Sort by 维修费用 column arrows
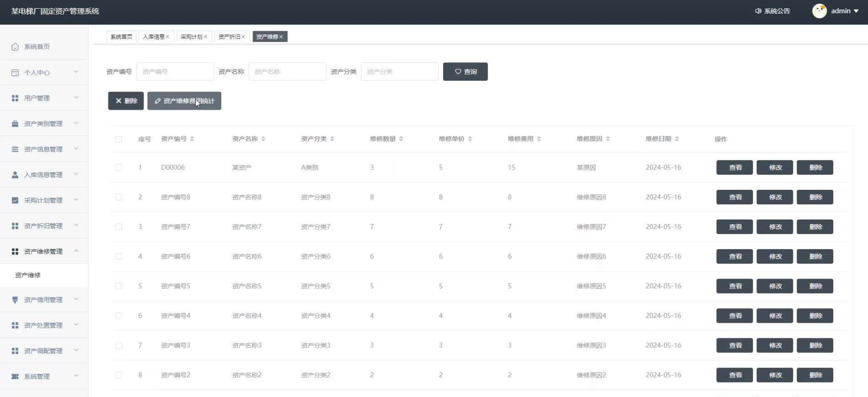Screen dimensions: 868x397 click(539, 139)
